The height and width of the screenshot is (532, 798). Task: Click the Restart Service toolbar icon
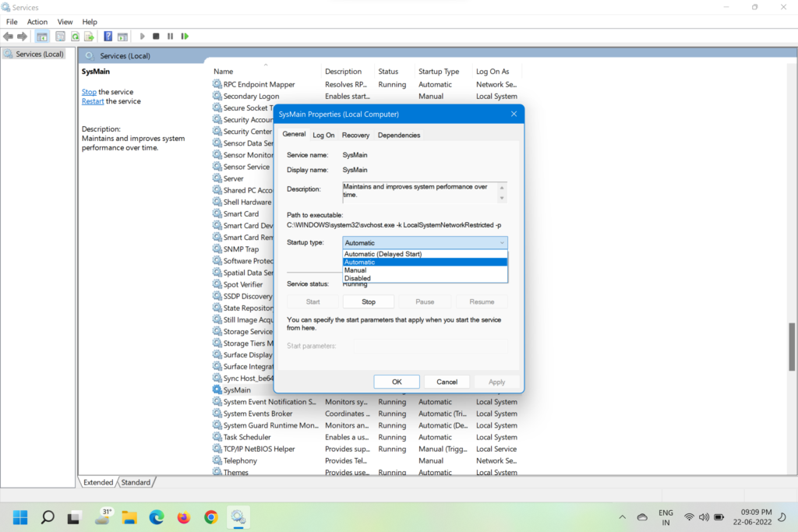185,37
